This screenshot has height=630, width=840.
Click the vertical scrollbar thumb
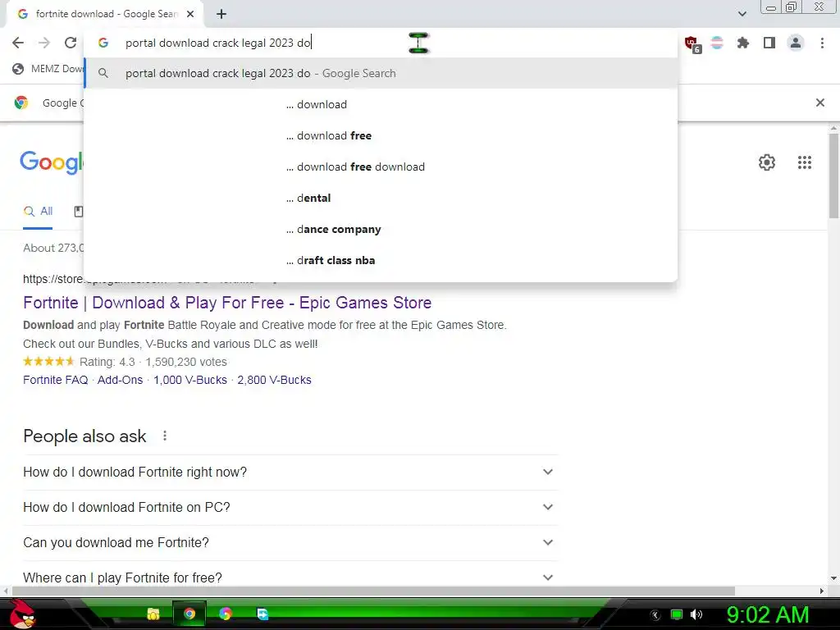pos(833,176)
